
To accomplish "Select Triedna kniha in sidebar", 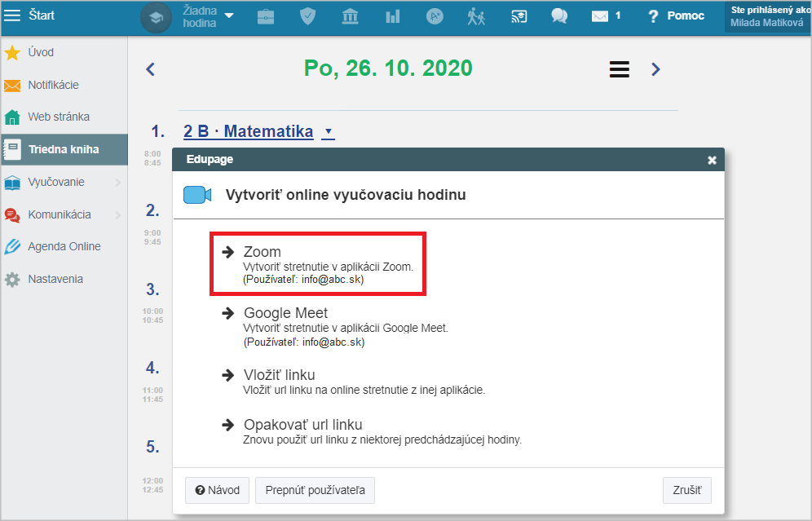I will [64, 150].
